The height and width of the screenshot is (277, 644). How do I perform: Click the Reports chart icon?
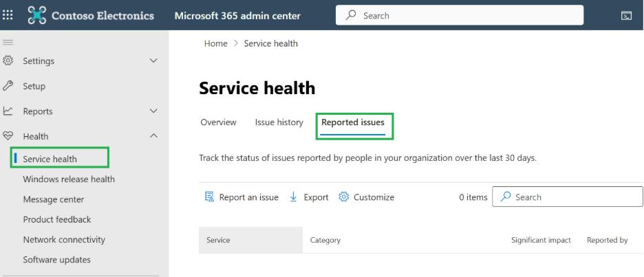point(8,111)
